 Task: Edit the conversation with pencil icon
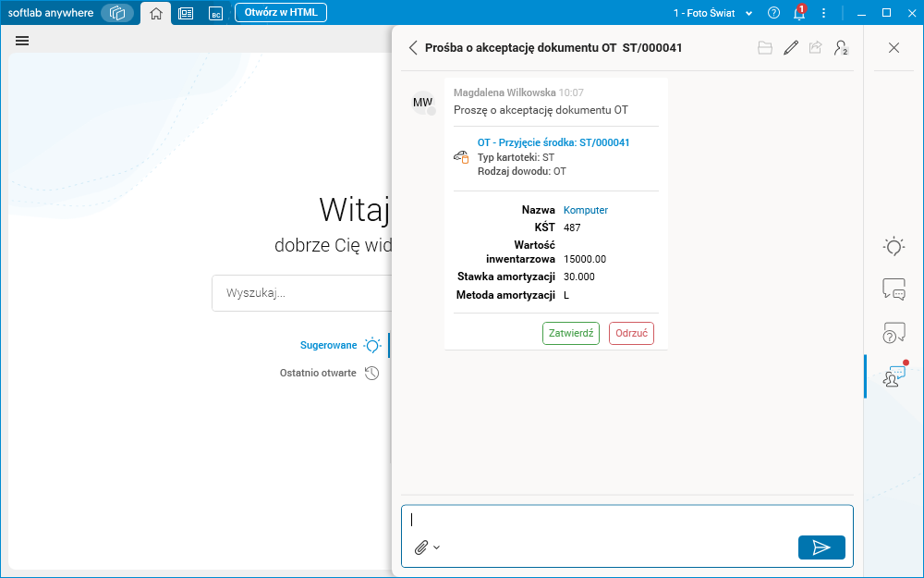click(x=791, y=48)
